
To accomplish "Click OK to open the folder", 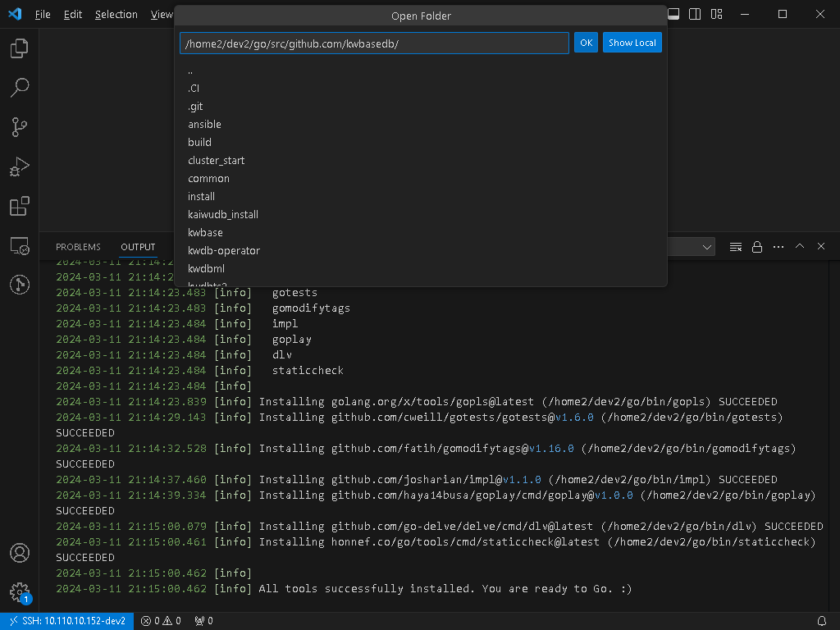I will coord(586,42).
